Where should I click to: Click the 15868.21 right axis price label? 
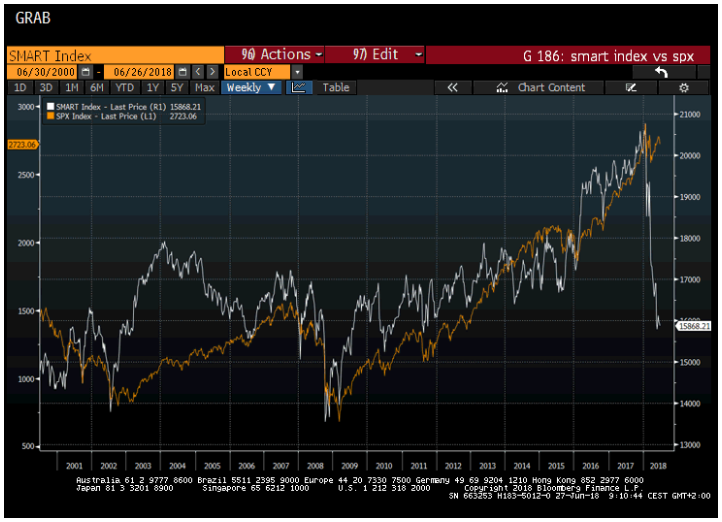[694, 326]
